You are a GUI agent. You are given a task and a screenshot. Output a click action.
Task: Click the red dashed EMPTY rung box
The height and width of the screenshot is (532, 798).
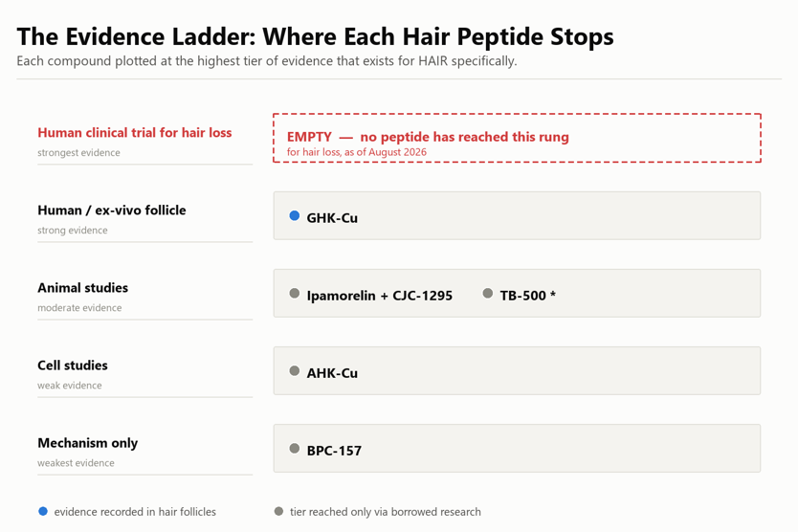pyautogui.click(x=517, y=138)
